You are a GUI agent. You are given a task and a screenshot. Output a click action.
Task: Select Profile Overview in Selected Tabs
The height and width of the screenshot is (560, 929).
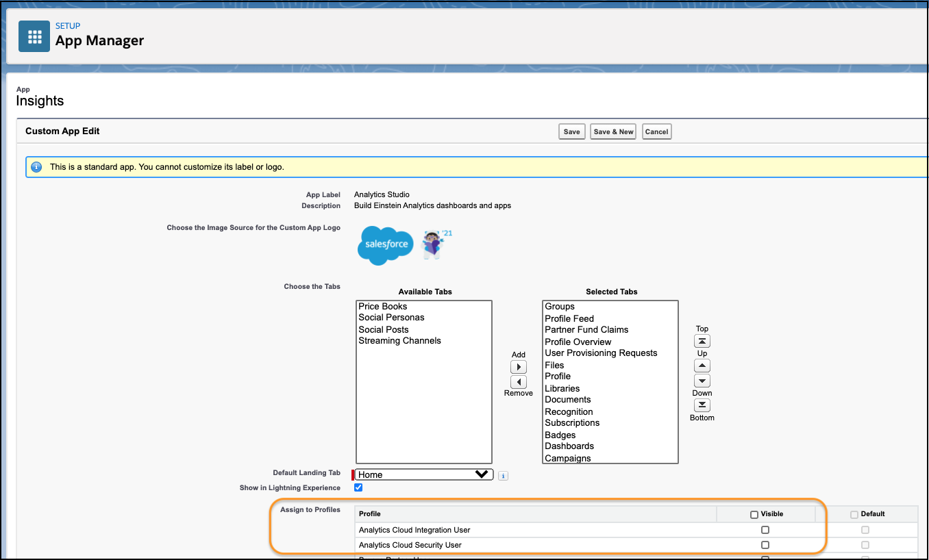[610, 342]
